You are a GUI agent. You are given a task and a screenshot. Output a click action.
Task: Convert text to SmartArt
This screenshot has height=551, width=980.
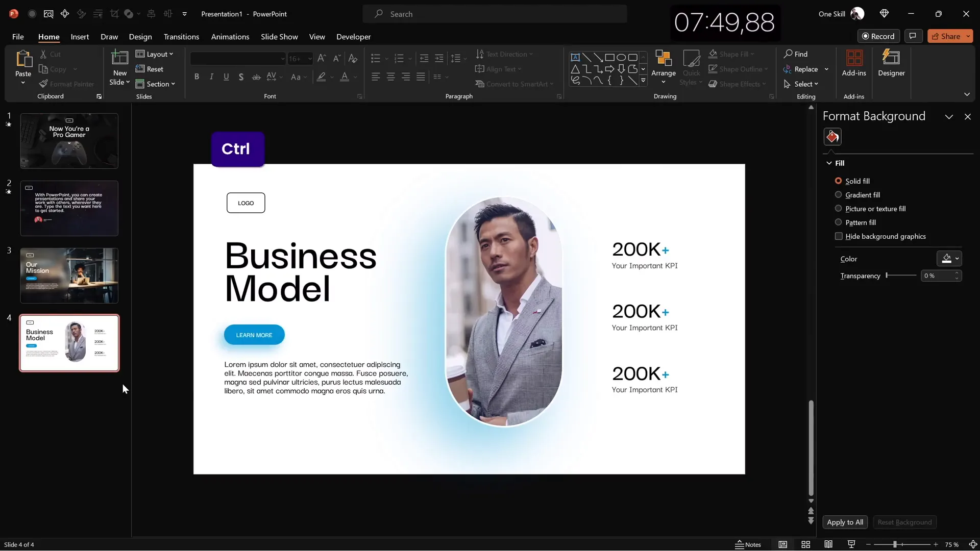[x=515, y=84]
